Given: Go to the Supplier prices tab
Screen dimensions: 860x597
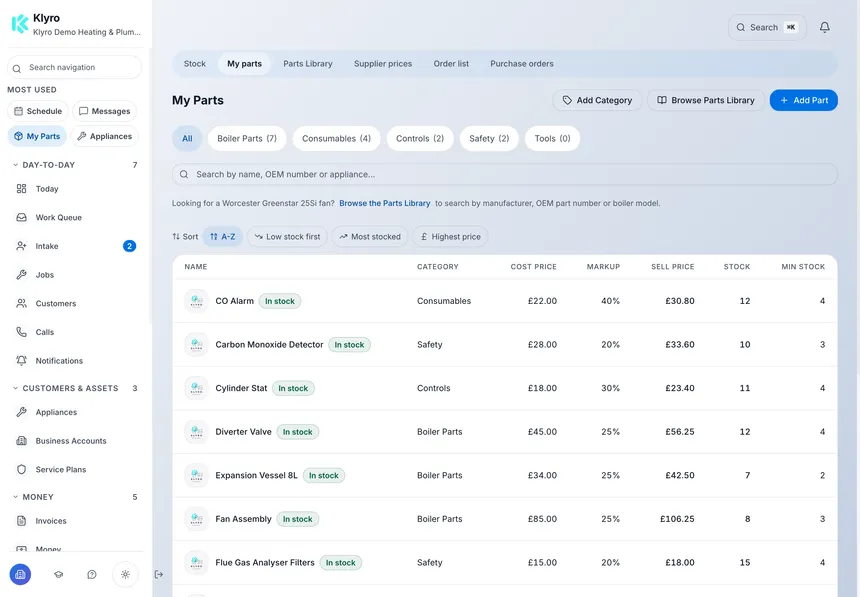Looking at the screenshot, I should click(383, 64).
